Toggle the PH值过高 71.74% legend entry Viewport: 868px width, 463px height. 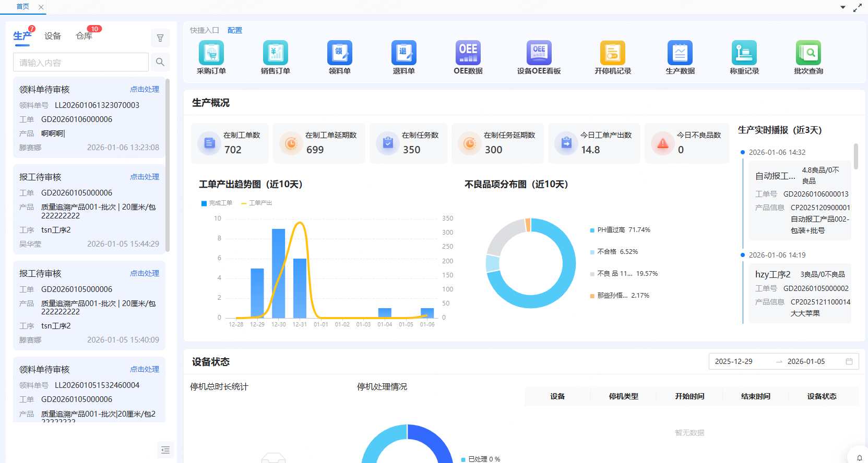[620, 230]
